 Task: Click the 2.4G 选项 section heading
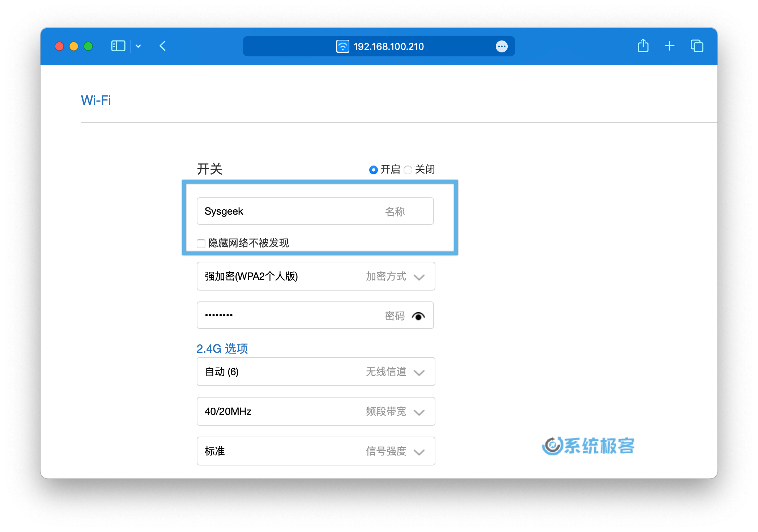click(x=222, y=348)
